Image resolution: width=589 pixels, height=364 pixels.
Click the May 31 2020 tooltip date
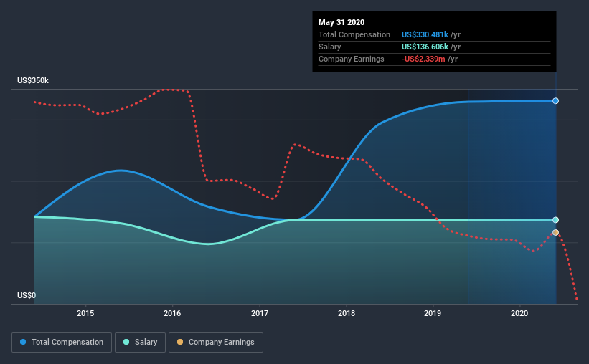pos(341,22)
